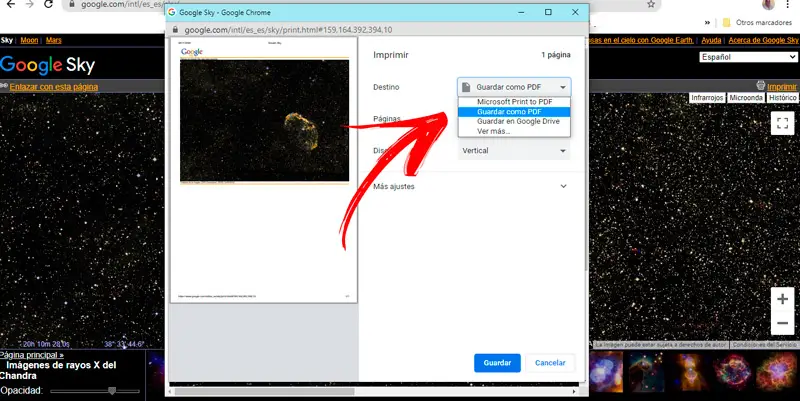This screenshot has height=401, width=800.
Task: Click the printer icon next to Imprimir
Action: (761, 86)
